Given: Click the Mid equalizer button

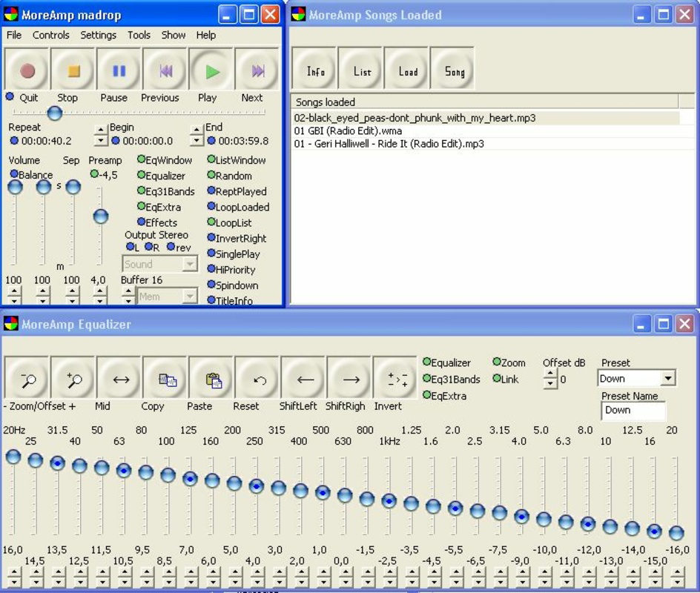Looking at the screenshot, I should point(119,379).
